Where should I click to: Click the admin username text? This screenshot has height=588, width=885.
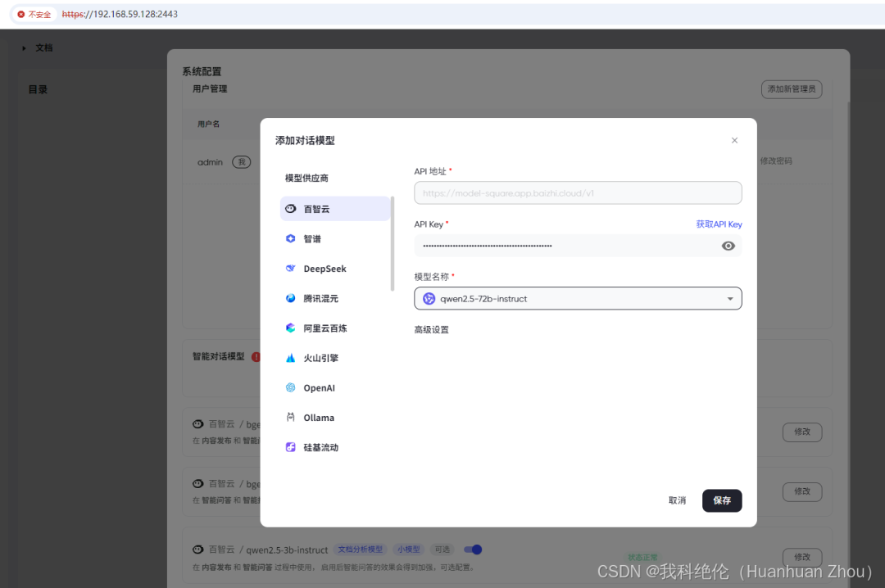(210, 162)
